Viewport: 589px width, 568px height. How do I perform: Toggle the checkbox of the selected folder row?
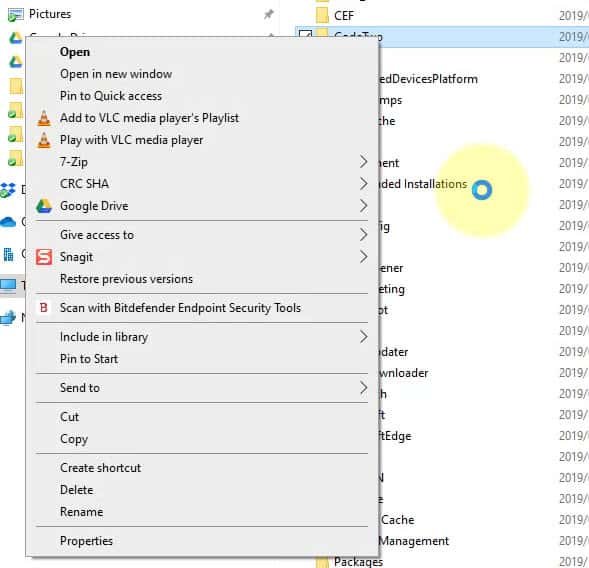(305, 35)
